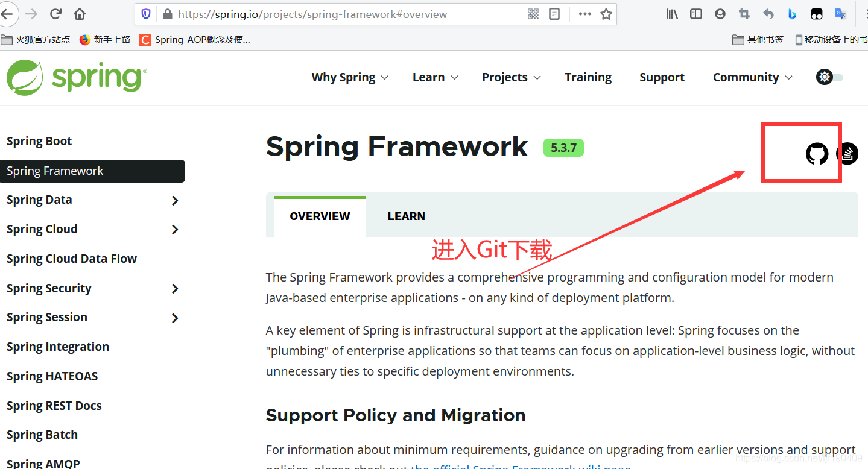This screenshot has width=868, height=469.
Task: Click the Spring Framework page heading
Action: tap(397, 147)
